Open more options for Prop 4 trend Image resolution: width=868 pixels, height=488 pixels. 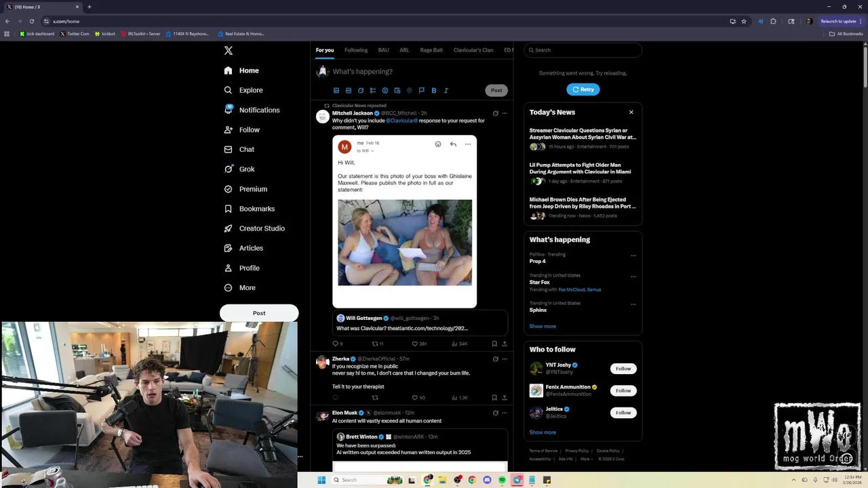pyautogui.click(x=633, y=256)
